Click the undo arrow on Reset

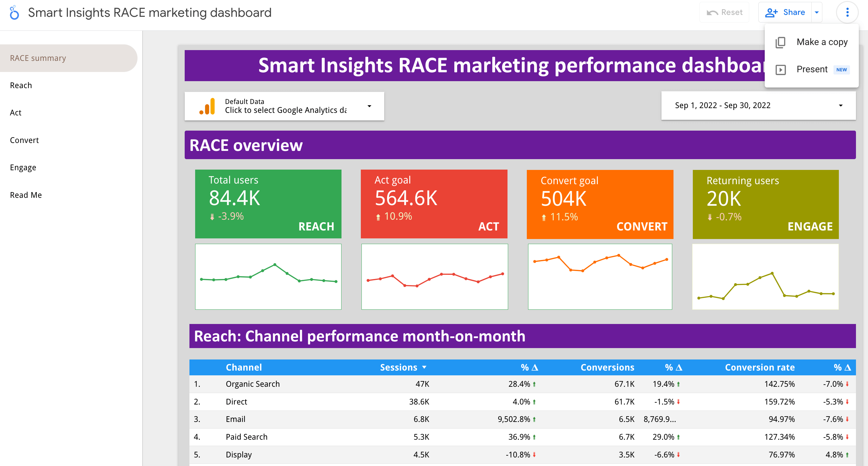[712, 12]
